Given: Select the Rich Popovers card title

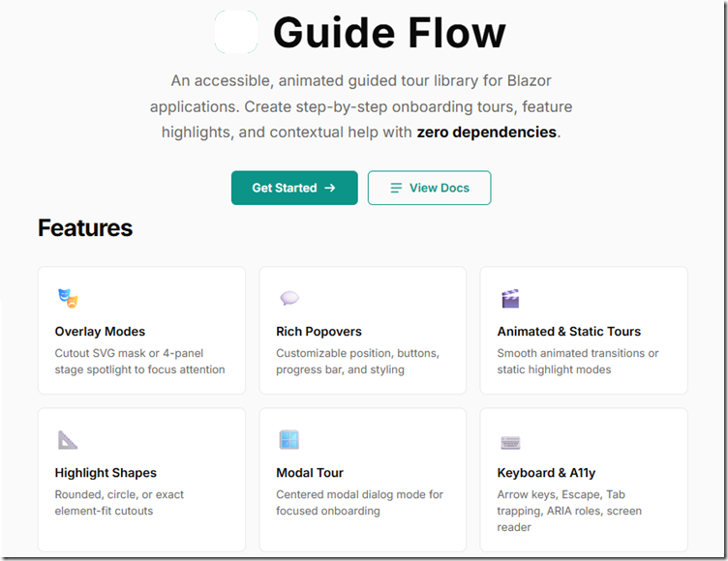Looking at the screenshot, I should [318, 332].
